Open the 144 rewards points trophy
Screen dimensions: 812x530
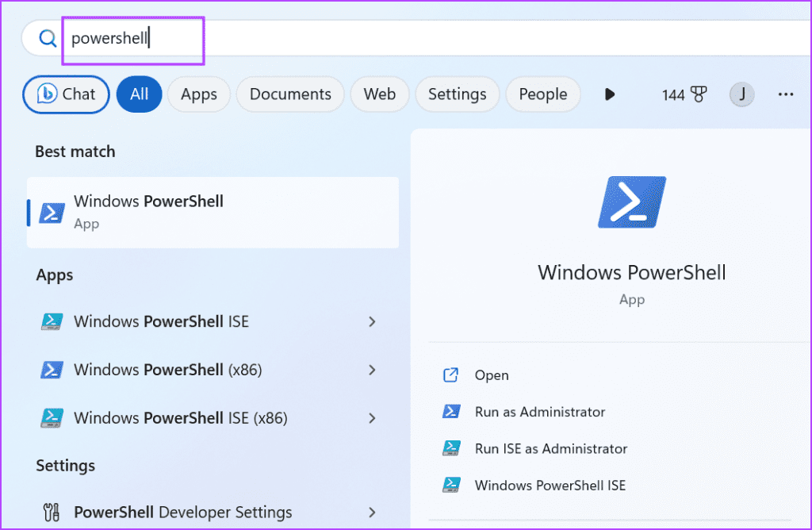(684, 94)
